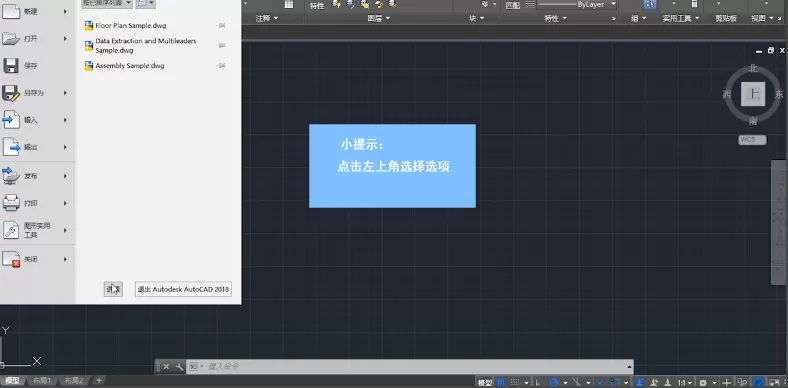Click the 打印 printer icon
Viewport: 788px width, 388px height.
(11, 203)
